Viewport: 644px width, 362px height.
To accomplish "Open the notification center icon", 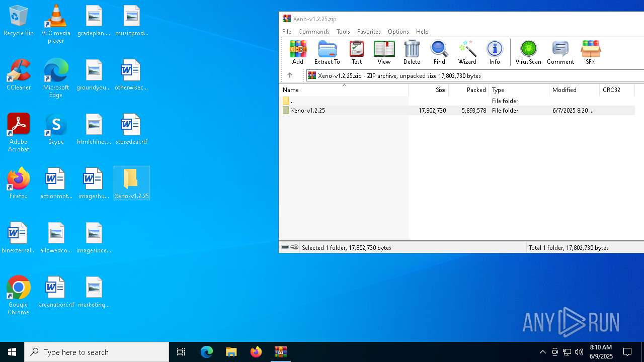I will coord(627,352).
